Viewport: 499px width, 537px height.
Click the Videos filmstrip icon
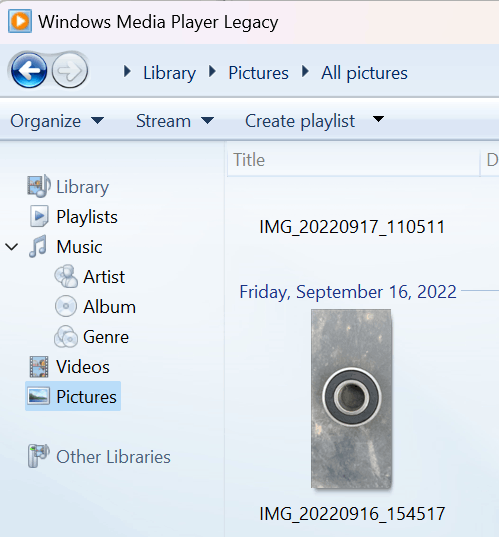[39, 366]
